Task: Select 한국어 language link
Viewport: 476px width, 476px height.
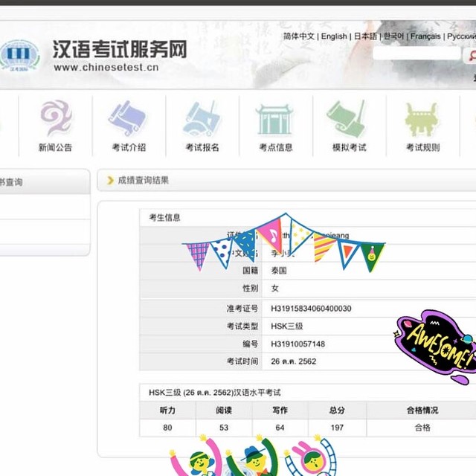Action: [393, 36]
